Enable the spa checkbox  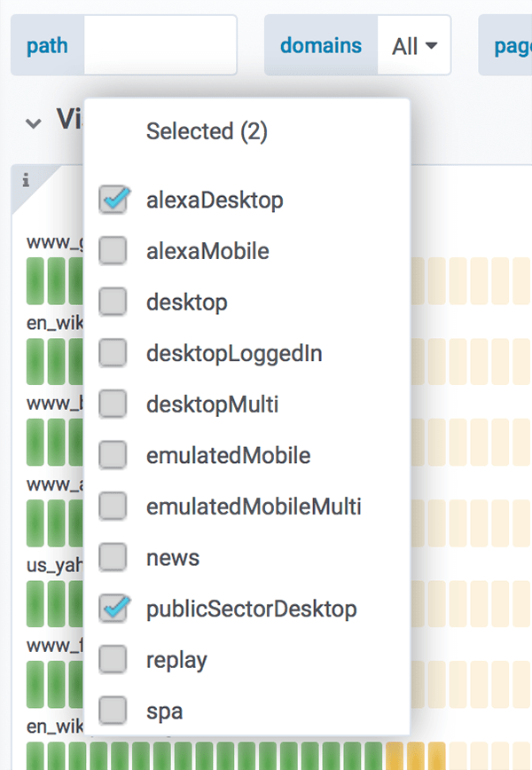coord(113,711)
